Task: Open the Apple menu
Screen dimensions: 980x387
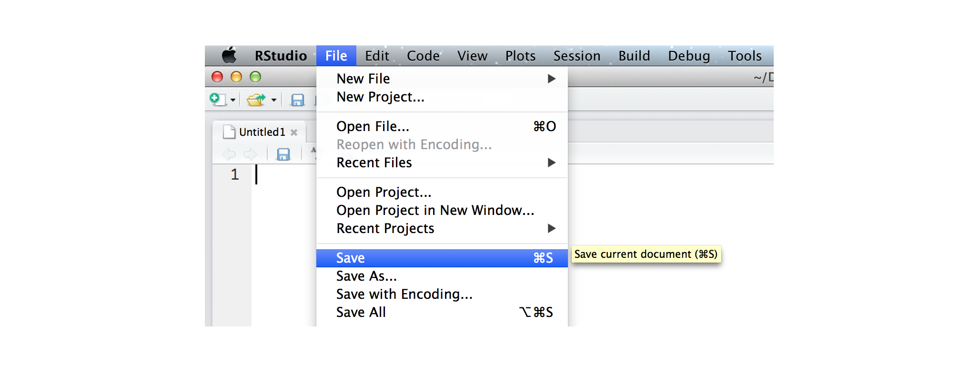Action: pyautogui.click(x=229, y=56)
